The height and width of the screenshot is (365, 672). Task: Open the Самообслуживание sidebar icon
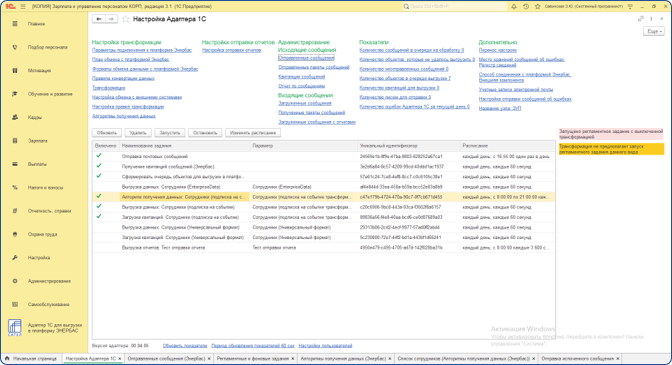[x=15, y=305]
